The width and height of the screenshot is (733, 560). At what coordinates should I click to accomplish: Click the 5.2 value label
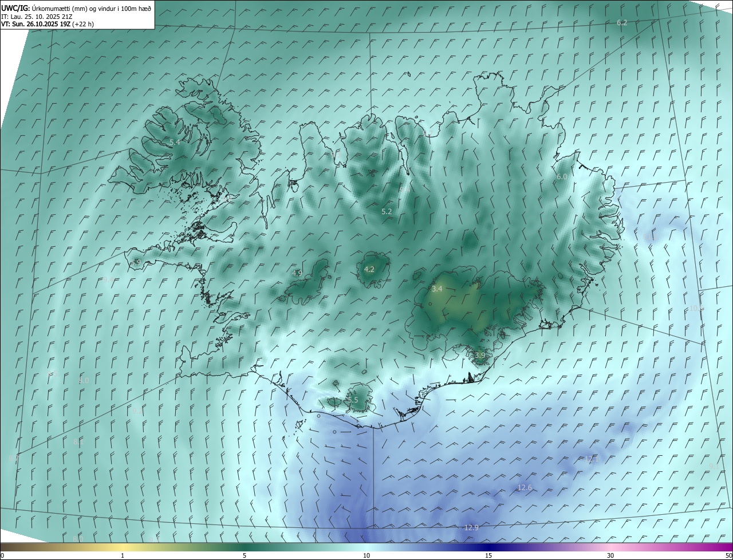[x=387, y=211]
